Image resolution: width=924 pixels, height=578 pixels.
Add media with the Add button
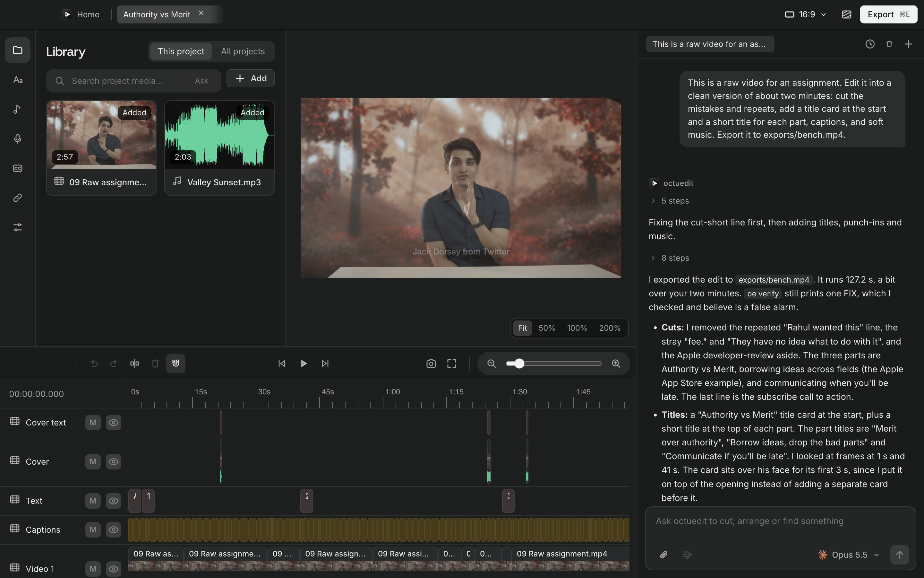(251, 78)
